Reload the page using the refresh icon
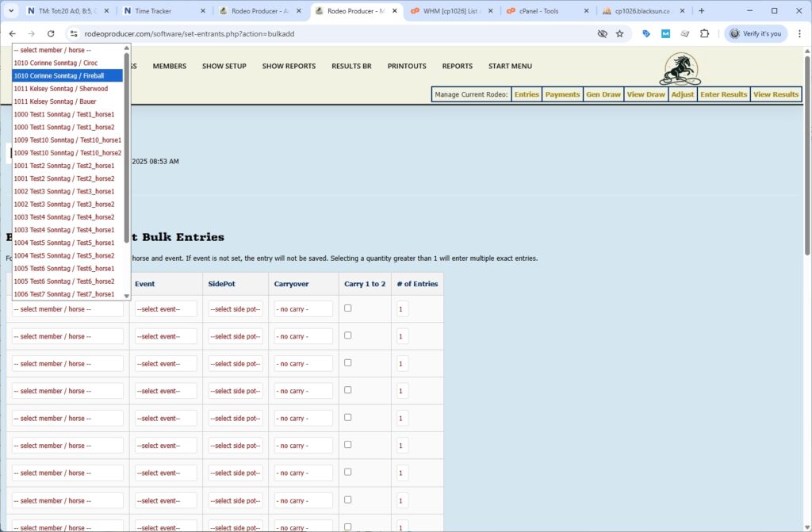 pos(51,34)
